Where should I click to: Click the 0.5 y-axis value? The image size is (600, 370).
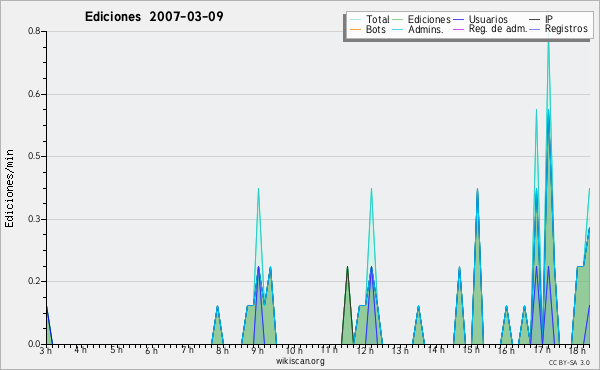34,156
